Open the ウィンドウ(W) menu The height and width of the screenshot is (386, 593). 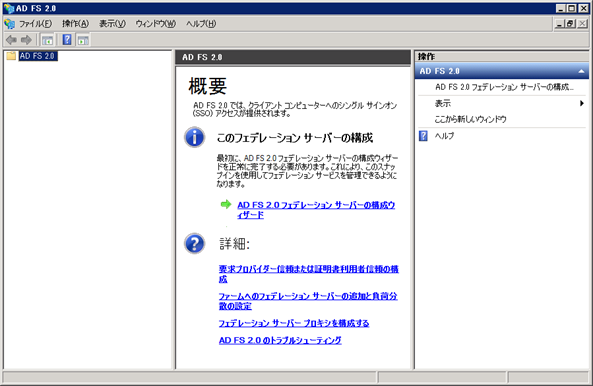(x=155, y=24)
